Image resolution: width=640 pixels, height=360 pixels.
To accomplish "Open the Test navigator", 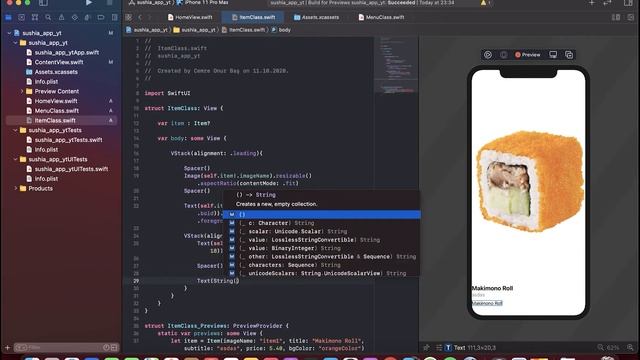I will [x=74, y=18].
